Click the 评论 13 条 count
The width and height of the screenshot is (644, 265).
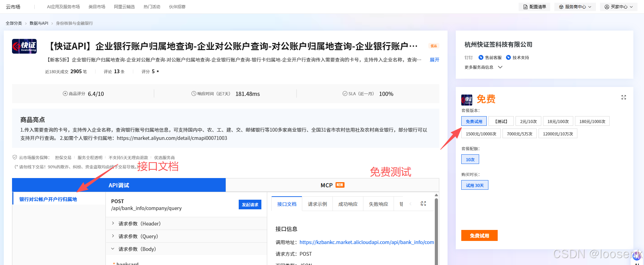(x=114, y=71)
